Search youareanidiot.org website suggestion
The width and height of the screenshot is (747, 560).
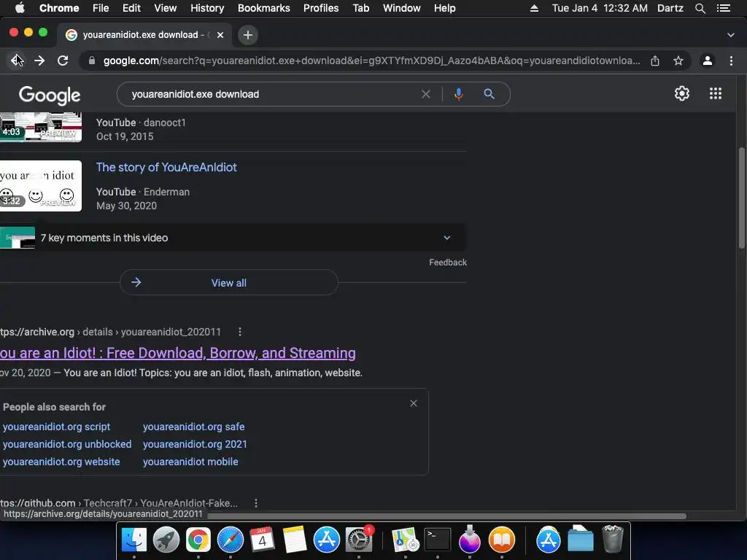pos(61,462)
